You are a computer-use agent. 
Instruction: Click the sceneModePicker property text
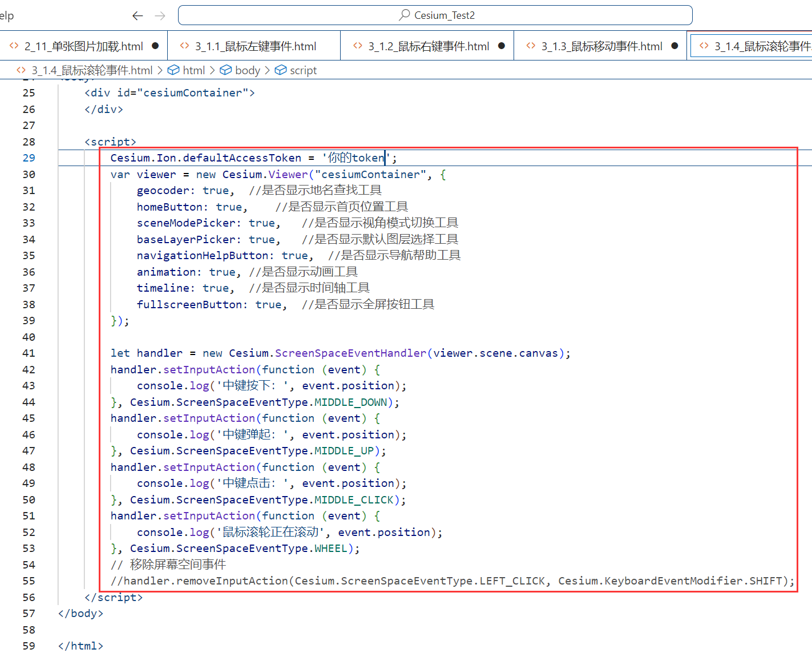[186, 223]
